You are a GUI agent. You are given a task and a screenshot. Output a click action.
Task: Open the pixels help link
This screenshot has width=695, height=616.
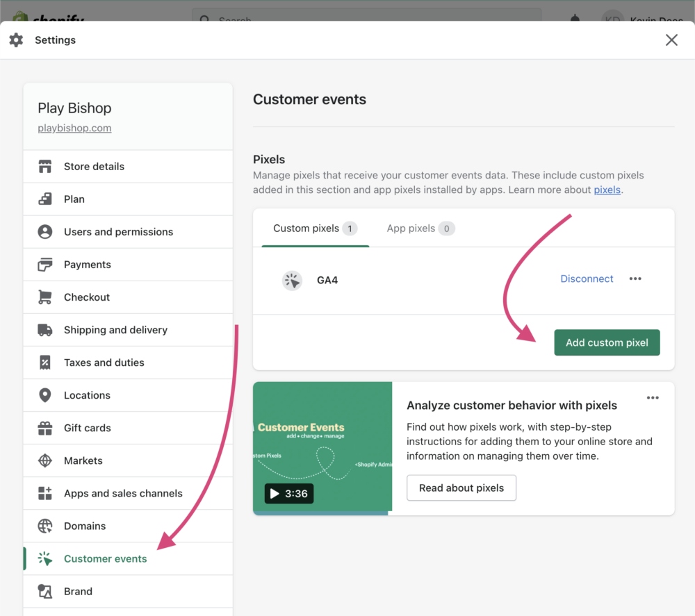[607, 190]
